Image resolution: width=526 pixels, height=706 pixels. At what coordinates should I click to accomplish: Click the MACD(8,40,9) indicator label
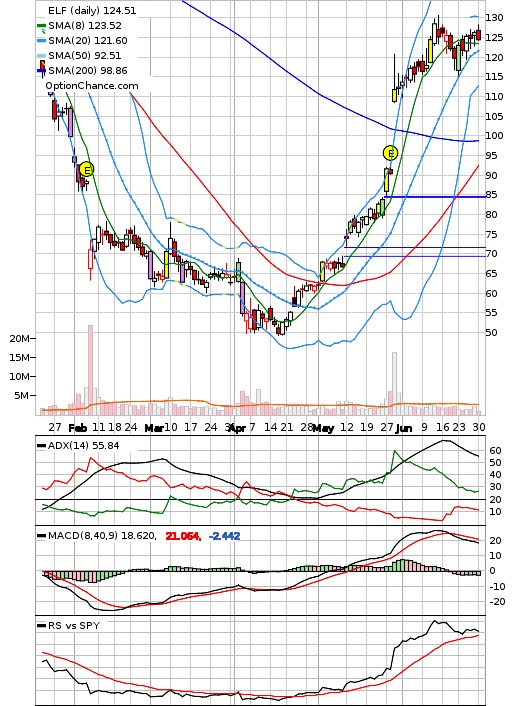(102, 536)
